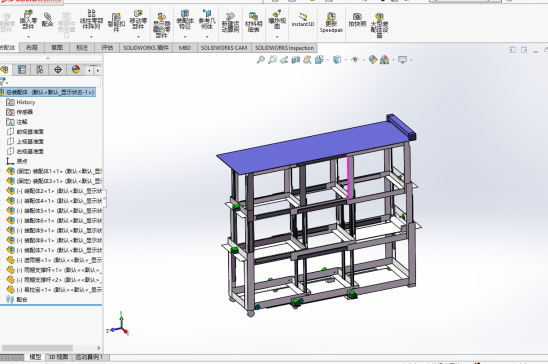548x364 pixels.
Task: Select 配合 (Mates) folder in tree
Action: click(17, 299)
